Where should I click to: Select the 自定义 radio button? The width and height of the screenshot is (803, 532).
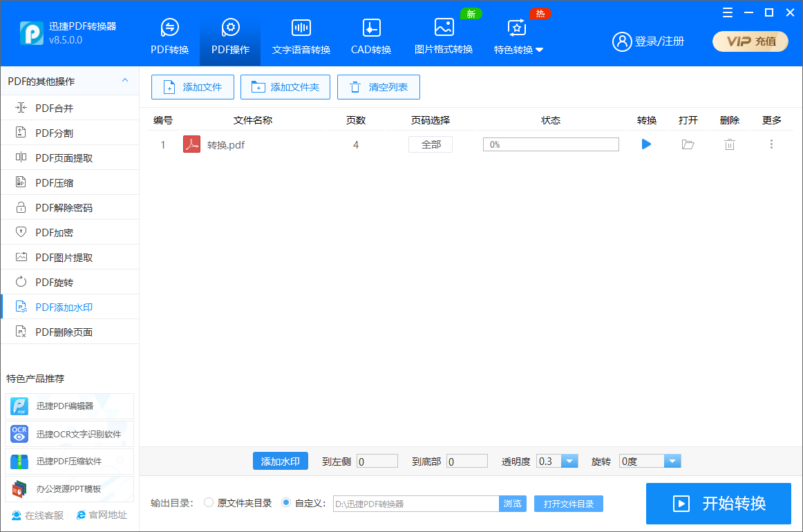pos(286,503)
